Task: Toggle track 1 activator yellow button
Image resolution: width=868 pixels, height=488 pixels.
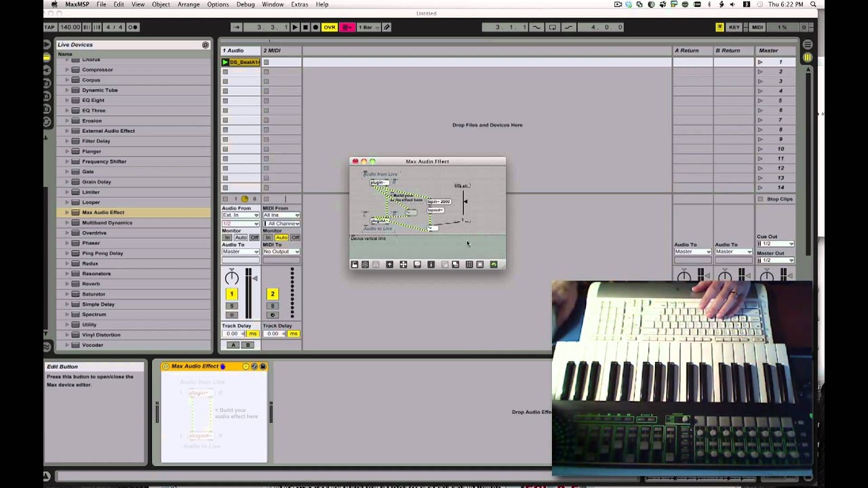Action: (x=231, y=294)
